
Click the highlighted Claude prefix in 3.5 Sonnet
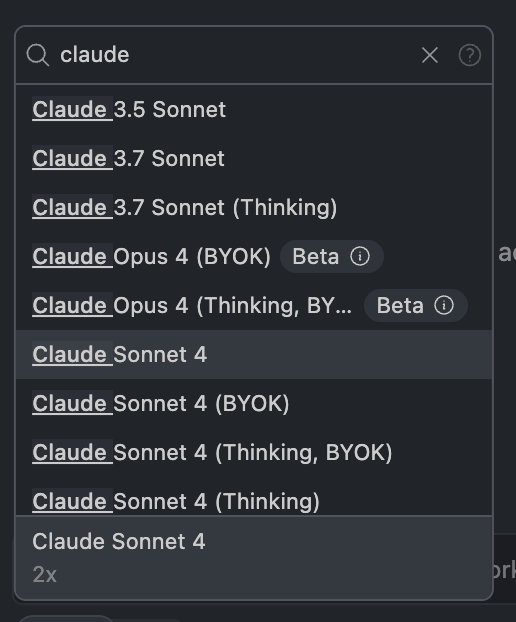[x=73, y=109]
